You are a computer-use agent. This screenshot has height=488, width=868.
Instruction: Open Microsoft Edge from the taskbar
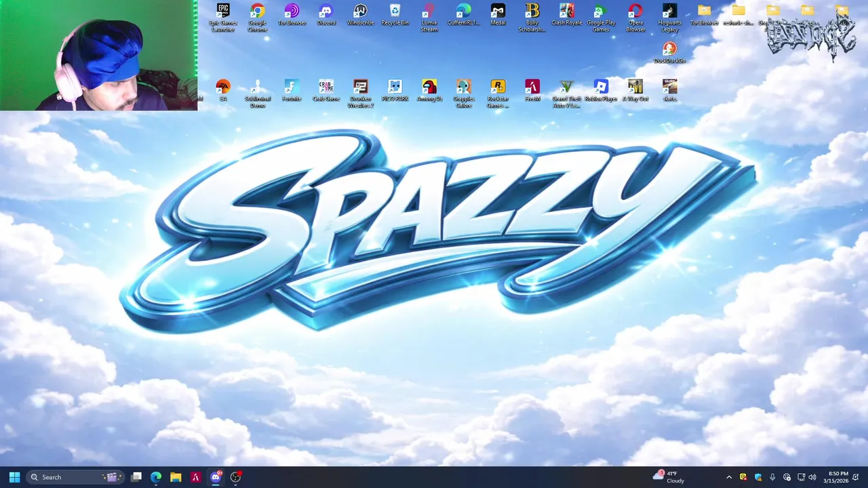coord(156,477)
